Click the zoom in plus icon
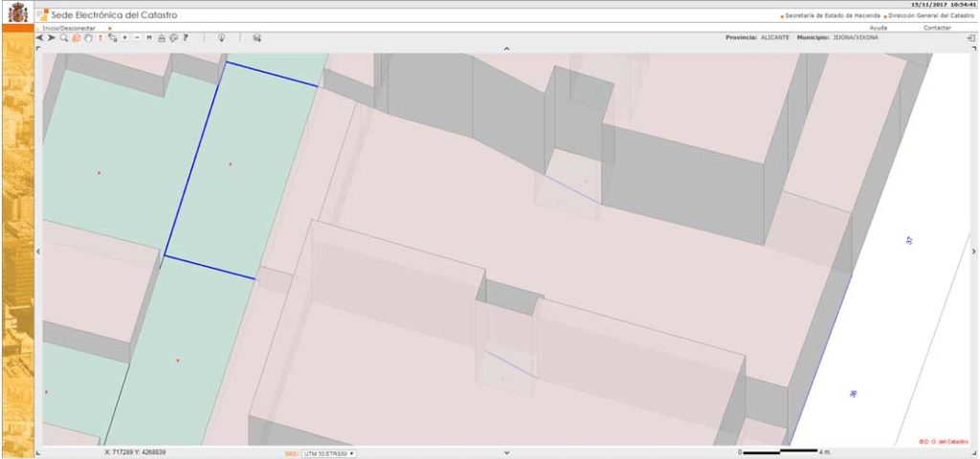The width and height of the screenshot is (980, 459). click(124, 37)
